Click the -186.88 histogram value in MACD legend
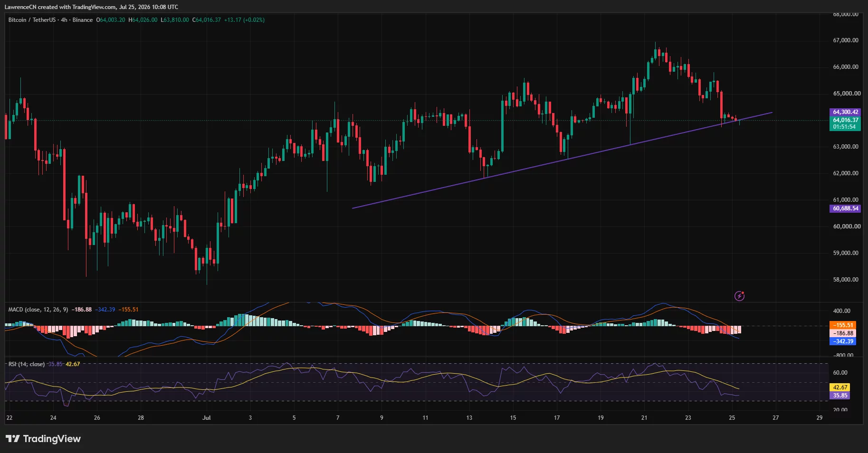Image resolution: width=868 pixels, height=453 pixels. coord(82,310)
